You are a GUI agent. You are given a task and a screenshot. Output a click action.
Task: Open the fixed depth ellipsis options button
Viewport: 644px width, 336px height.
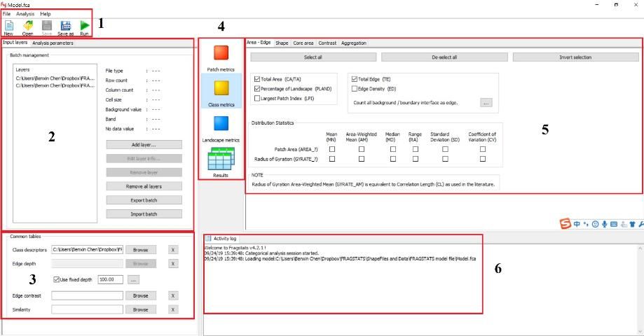coord(134,279)
